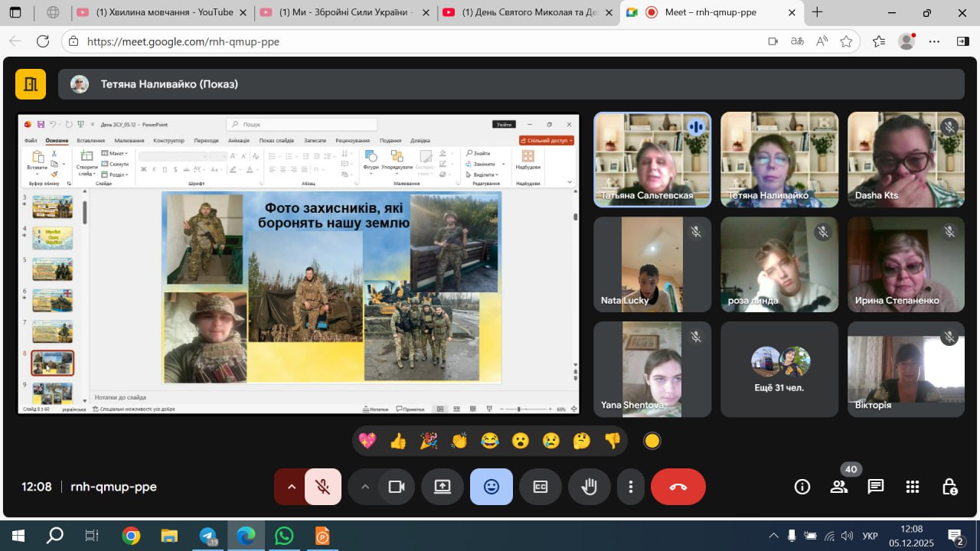Open the meeting chat panel
980x551 pixels.
pos(876,487)
